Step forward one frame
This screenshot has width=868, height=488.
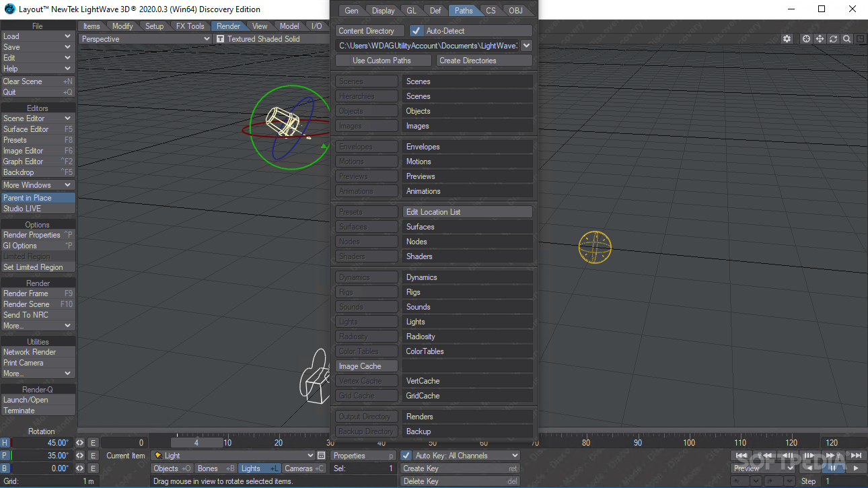809,456
